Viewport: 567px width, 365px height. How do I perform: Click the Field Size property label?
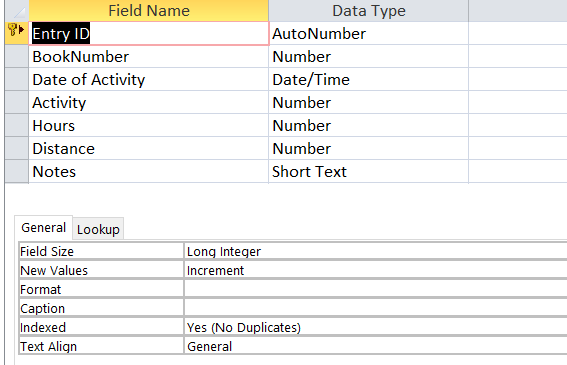click(101, 251)
